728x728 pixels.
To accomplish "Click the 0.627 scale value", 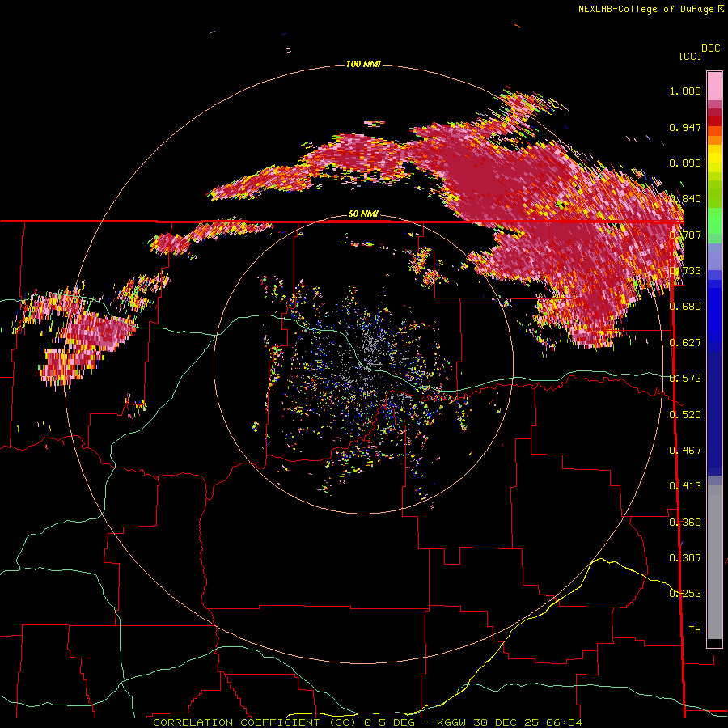I will coord(685,343).
